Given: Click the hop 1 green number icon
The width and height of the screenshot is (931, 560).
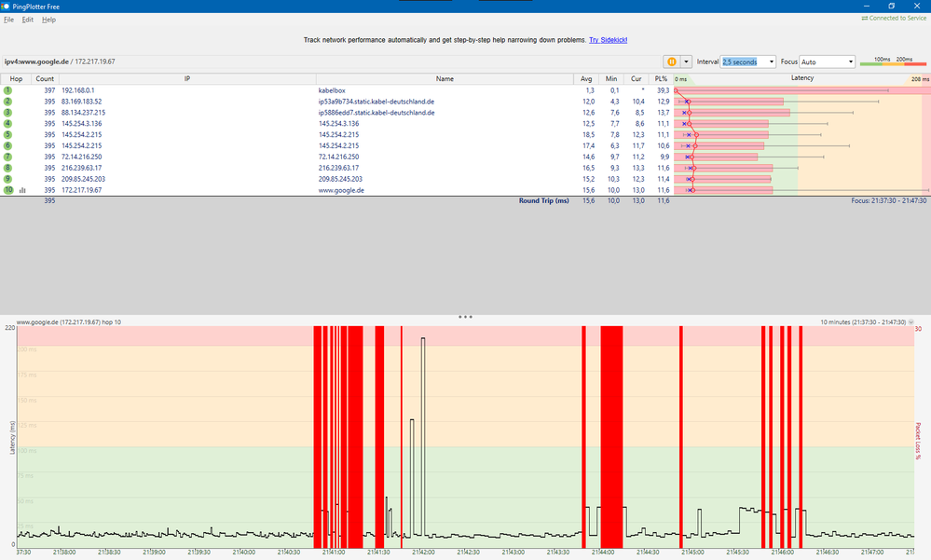Looking at the screenshot, I should pos(7,90).
